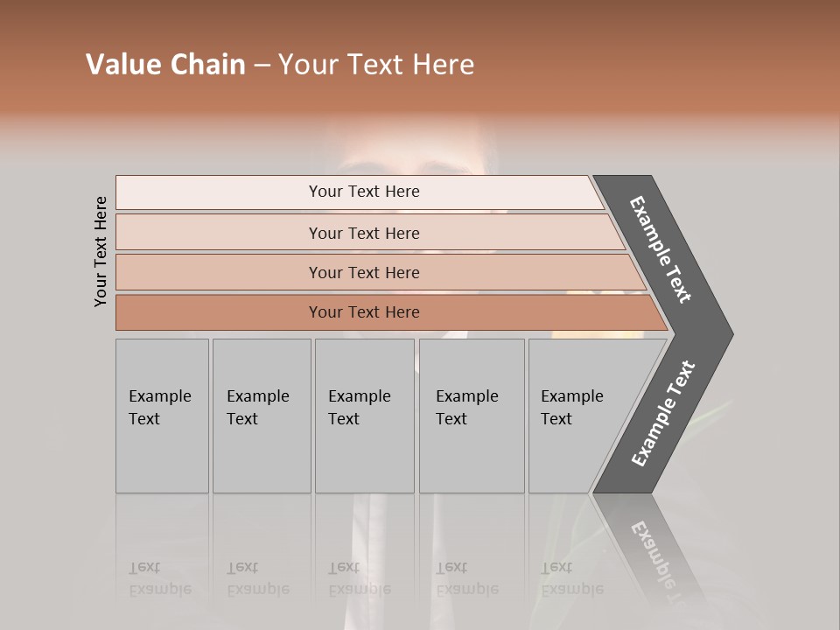Viewport: 840px width, 630px height.
Task: Click the topmost lightest 'Your Text Here' bar
Action: click(x=364, y=192)
